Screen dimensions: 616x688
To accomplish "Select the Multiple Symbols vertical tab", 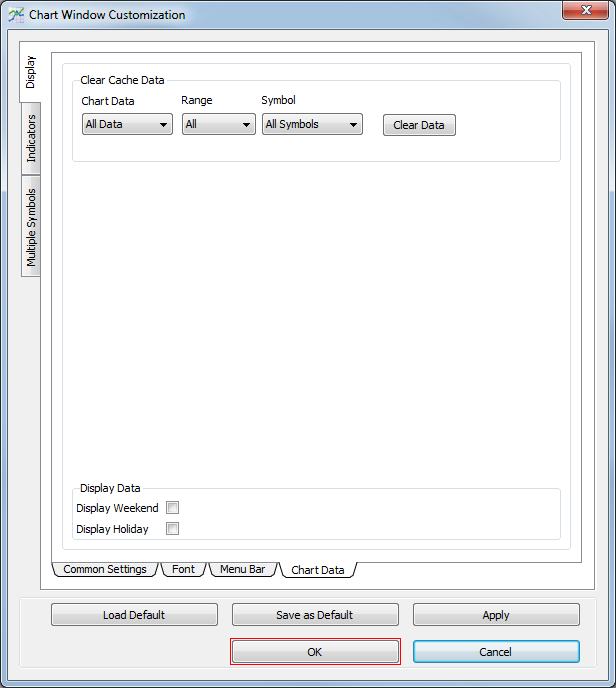I will pyautogui.click(x=31, y=228).
